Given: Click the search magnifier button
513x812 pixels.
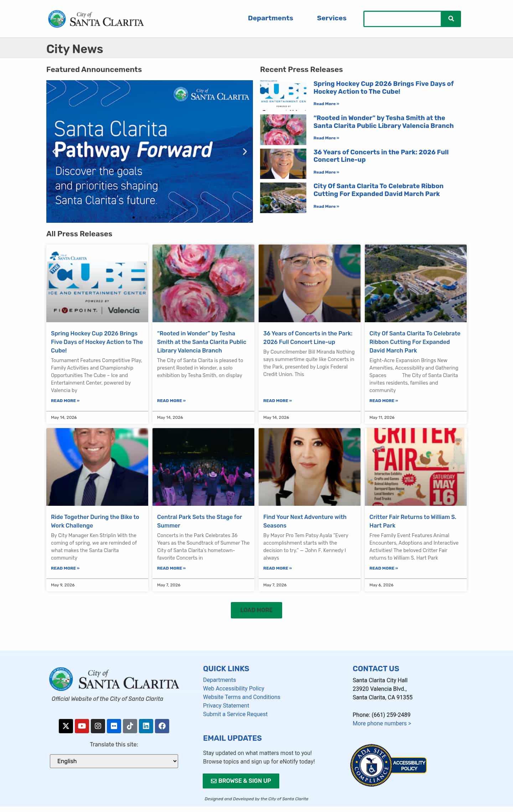Looking at the screenshot, I should pos(451,19).
